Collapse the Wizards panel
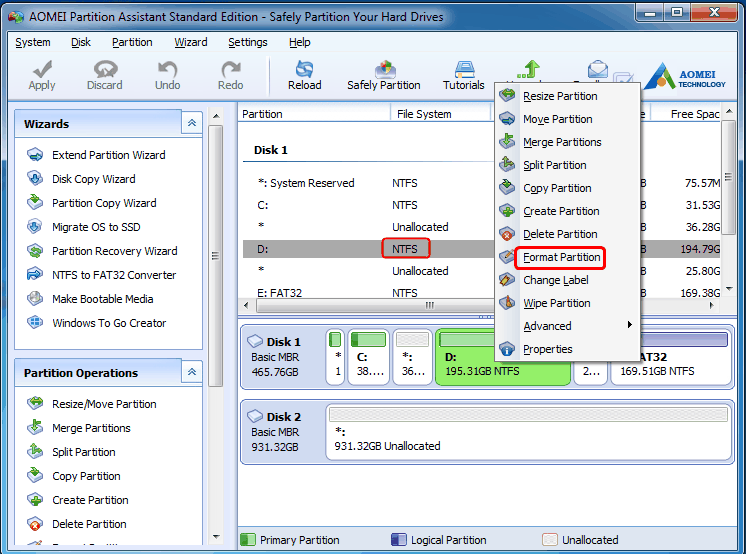Image resolution: width=746 pixels, height=554 pixels. 192,123
